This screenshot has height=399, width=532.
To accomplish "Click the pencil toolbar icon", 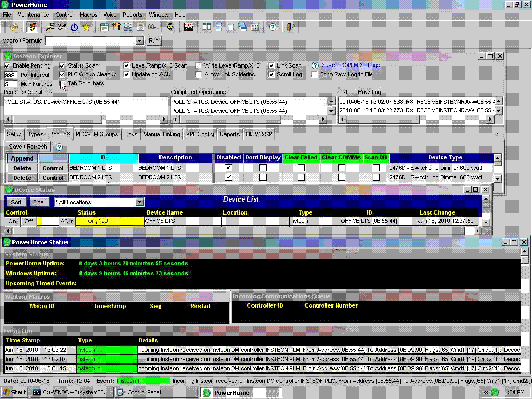I will (x=62, y=27).
